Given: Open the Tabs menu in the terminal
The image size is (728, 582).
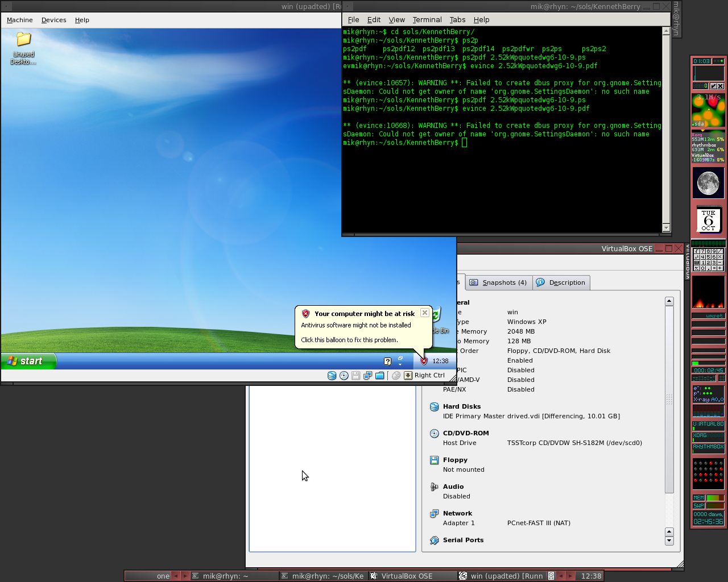Looking at the screenshot, I should pos(457,19).
